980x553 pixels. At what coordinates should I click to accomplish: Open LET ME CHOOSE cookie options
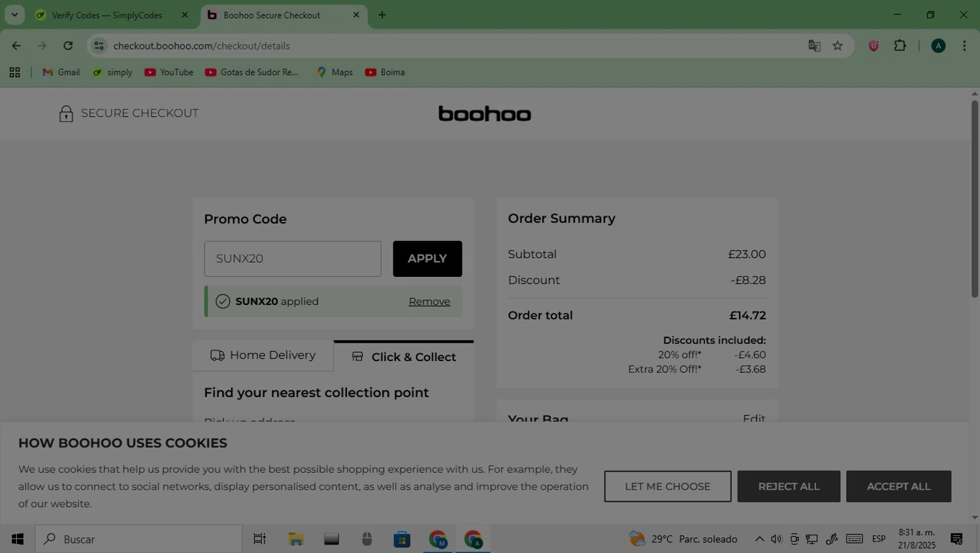pyautogui.click(x=668, y=486)
